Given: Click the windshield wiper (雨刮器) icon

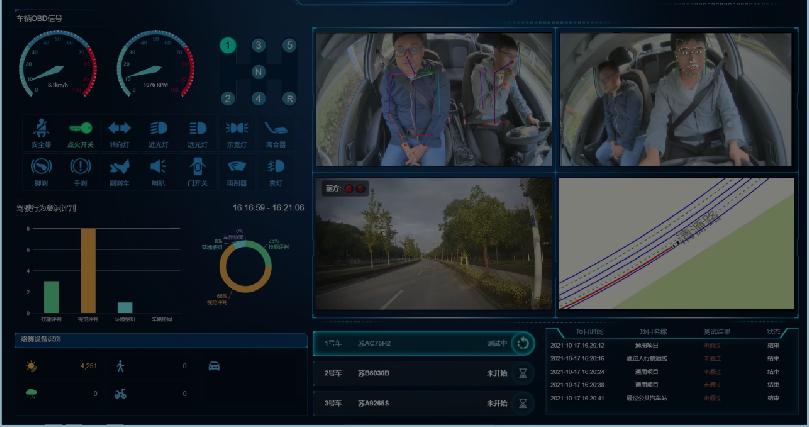Looking at the screenshot, I should click(x=236, y=167).
